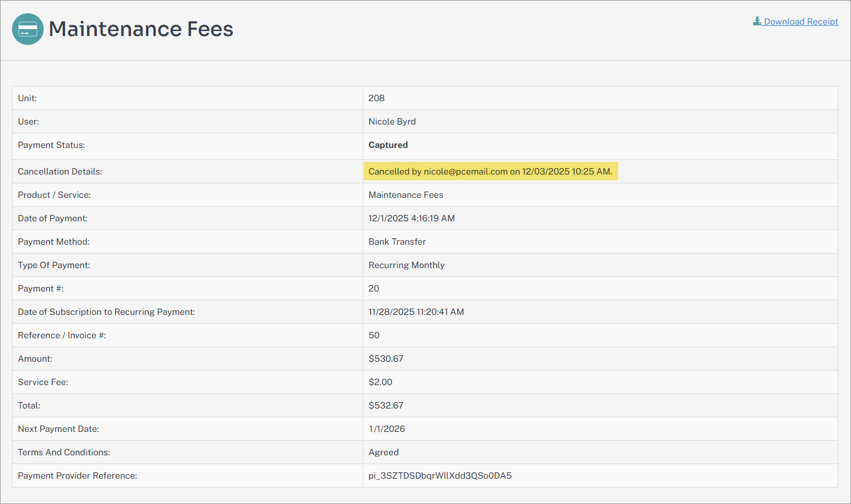851x504 pixels.
Task: Click the Product / Service value Maintenance Fees
Action: tap(406, 195)
